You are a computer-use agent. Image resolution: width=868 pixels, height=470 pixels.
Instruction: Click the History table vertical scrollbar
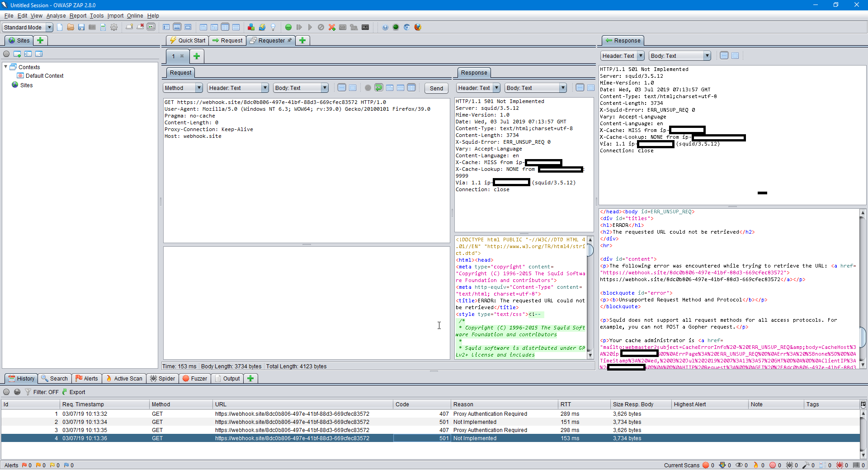coord(863,434)
